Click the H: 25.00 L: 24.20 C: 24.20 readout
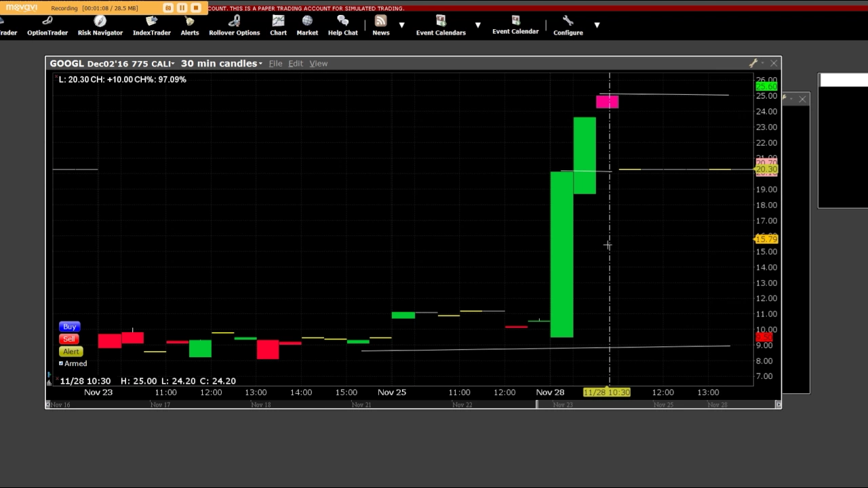This screenshot has height=488, width=868. point(178,381)
